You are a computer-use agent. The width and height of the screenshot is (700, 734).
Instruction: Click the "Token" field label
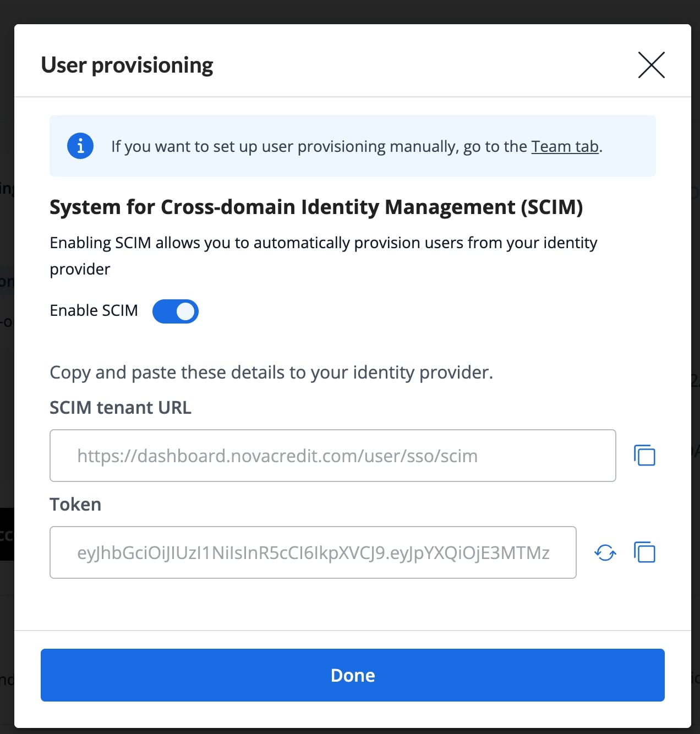tap(75, 505)
